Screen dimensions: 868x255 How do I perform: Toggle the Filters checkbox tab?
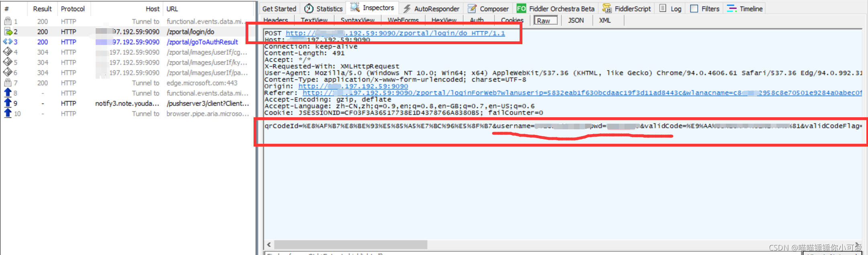coord(694,8)
